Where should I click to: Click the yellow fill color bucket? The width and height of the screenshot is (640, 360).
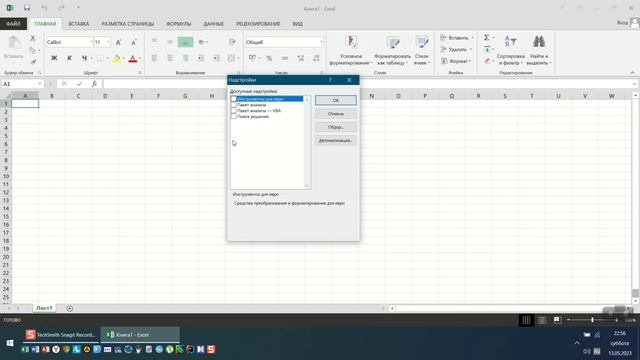tap(117, 58)
